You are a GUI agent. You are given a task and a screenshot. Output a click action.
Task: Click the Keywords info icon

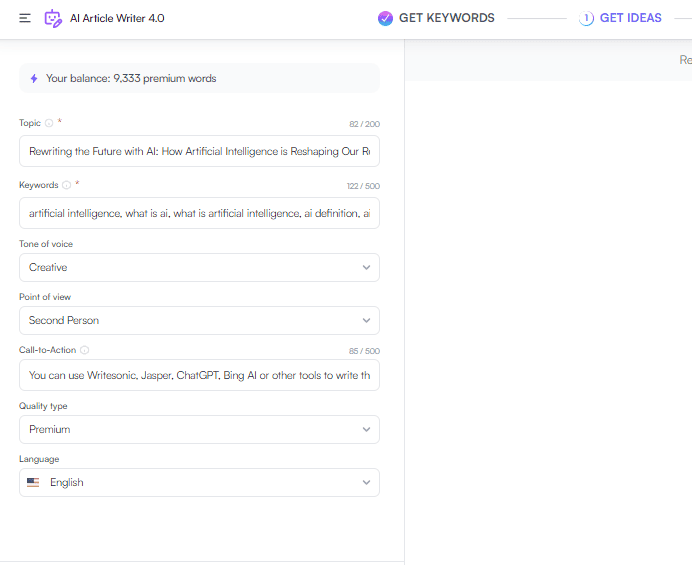click(67, 185)
